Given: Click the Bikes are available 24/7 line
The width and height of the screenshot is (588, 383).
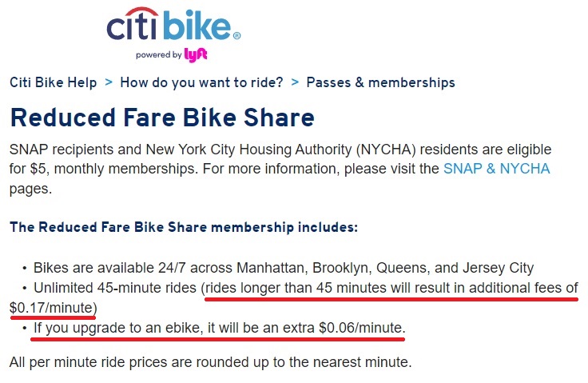Looking at the screenshot, I should 284,268.
